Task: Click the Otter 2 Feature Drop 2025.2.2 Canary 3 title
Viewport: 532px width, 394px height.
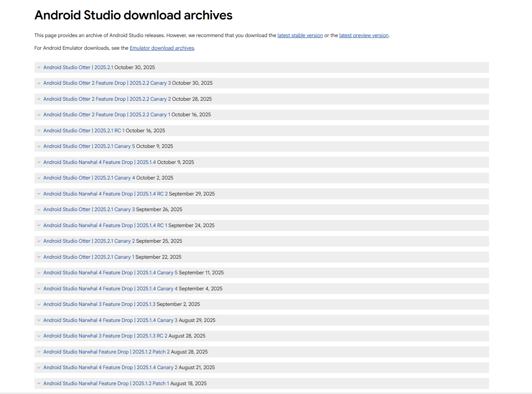Action: pos(107,83)
